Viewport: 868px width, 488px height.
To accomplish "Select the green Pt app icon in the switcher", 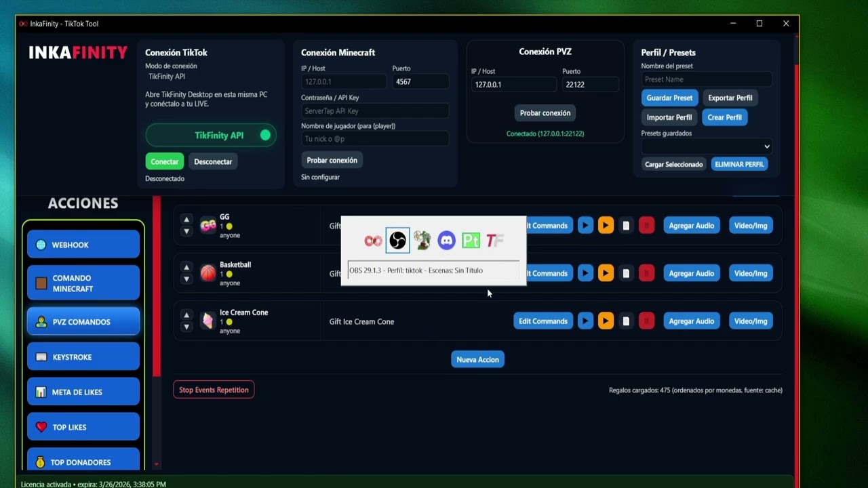I will [471, 240].
